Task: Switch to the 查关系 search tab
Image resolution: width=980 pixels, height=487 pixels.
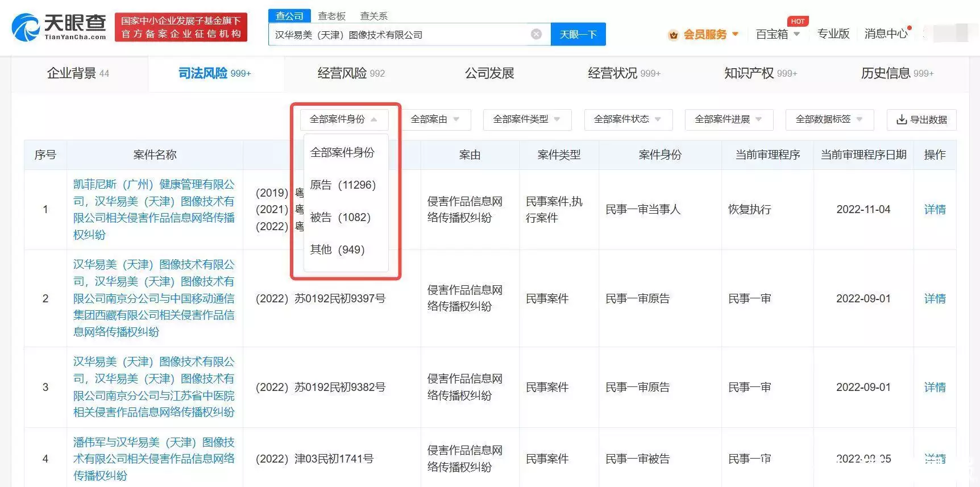Action: (x=374, y=16)
